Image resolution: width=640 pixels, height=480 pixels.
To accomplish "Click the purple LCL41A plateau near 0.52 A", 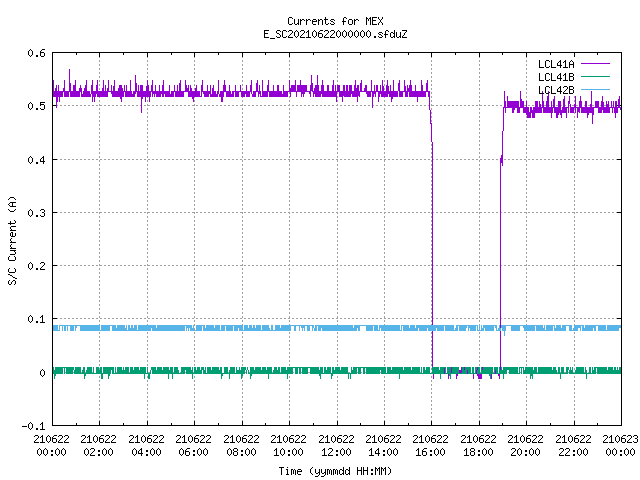I will point(241,93).
